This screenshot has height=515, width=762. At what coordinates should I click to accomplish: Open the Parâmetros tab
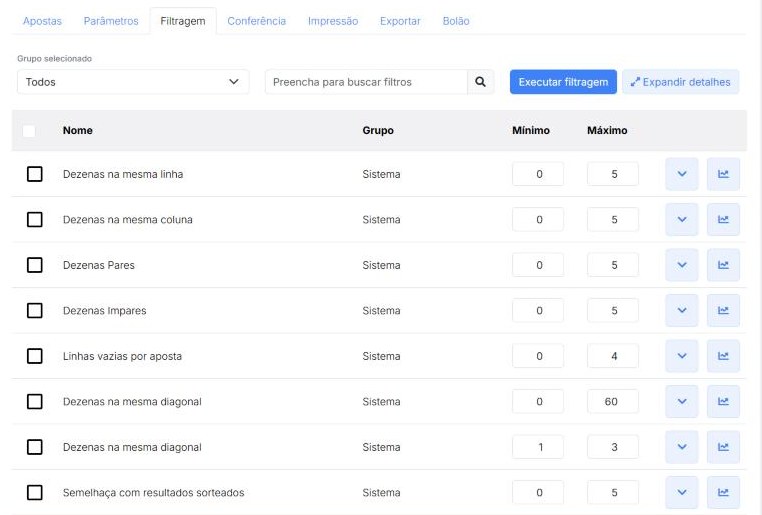coord(111,21)
